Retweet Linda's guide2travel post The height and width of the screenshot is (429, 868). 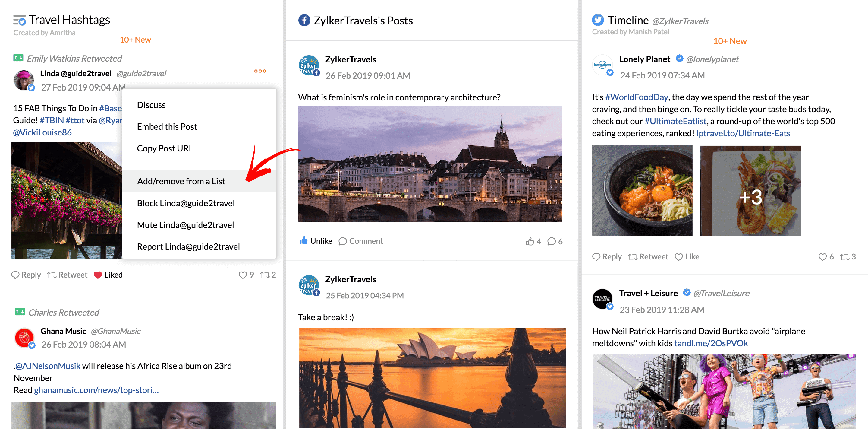[68, 275]
